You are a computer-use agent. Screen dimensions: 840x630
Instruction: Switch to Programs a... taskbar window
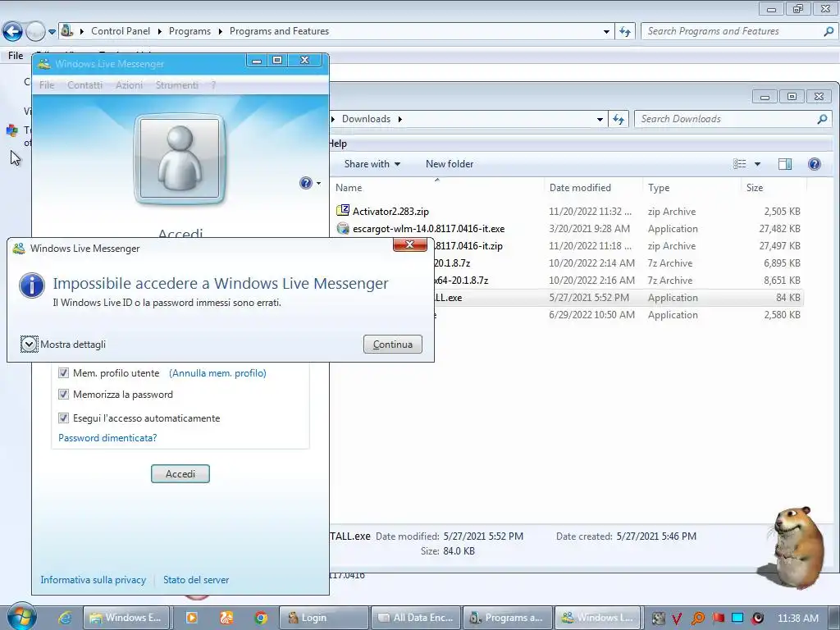(x=507, y=618)
